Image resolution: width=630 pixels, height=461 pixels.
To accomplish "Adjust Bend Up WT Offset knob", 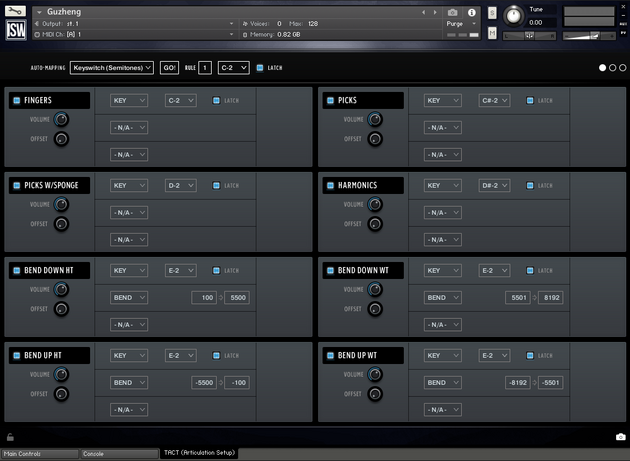I will [375, 394].
